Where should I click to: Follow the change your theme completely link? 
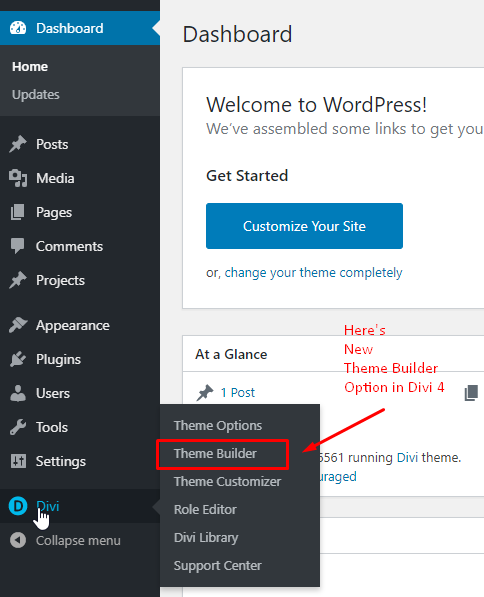[313, 273]
